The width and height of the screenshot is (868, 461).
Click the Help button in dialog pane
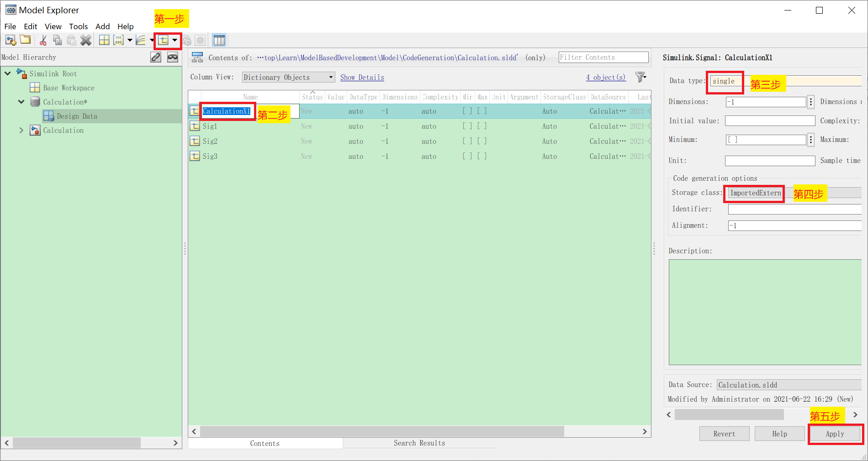tap(779, 434)
